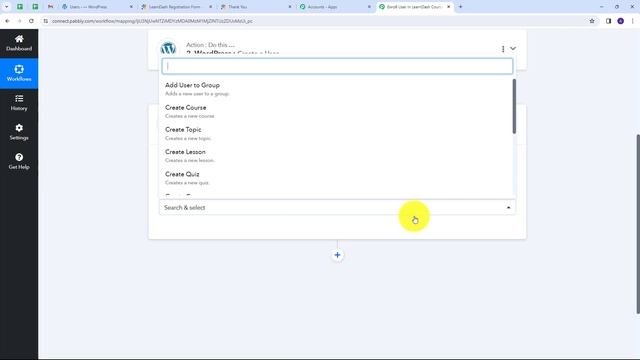Open the History section
640x360 pixels.
[19, 102]
